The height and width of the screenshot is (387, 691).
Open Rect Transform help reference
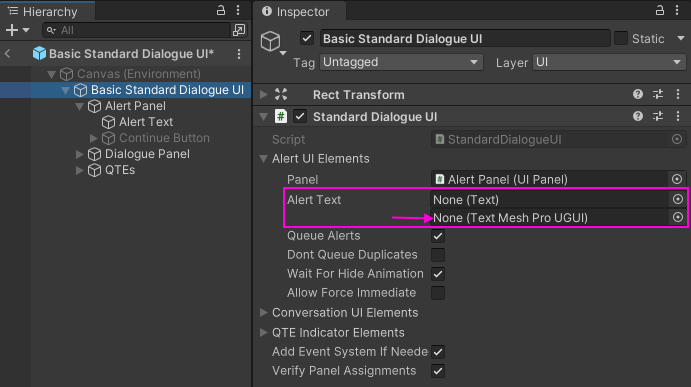(x=638, y=94)
